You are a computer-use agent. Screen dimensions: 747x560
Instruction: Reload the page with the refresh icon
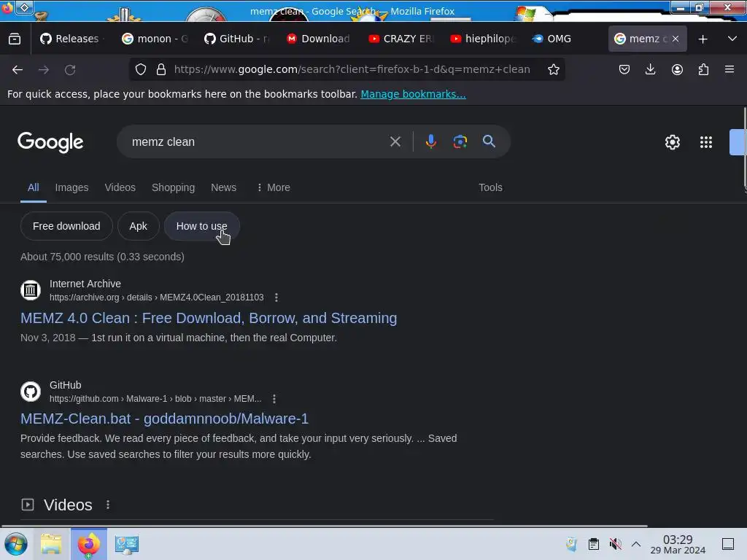tap(70, 69)
